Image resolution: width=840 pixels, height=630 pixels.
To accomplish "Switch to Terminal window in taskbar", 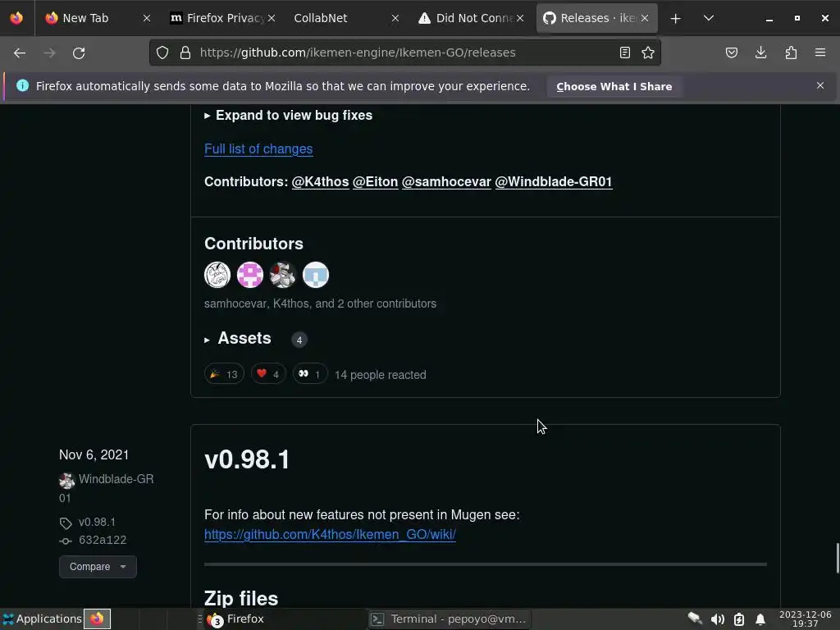I will pyautogui.click(x=449, y=619).
